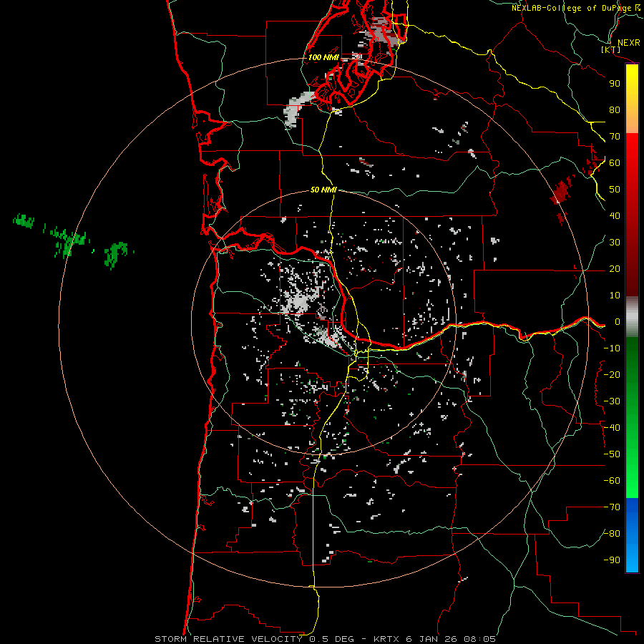The width and height of the screenshot is (644, 644).
Task: Click the 20 value on the velocity scale
Action: pyautogui.click(x=615, y=269)
